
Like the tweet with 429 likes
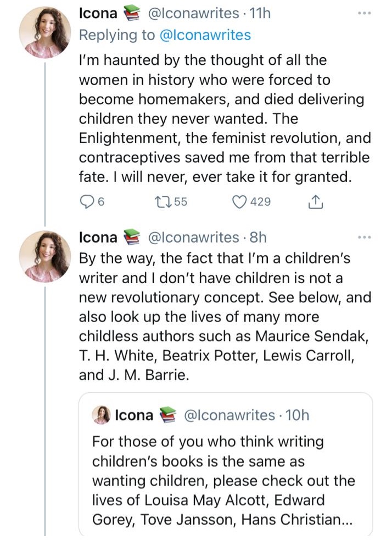[x=239, y=202]
